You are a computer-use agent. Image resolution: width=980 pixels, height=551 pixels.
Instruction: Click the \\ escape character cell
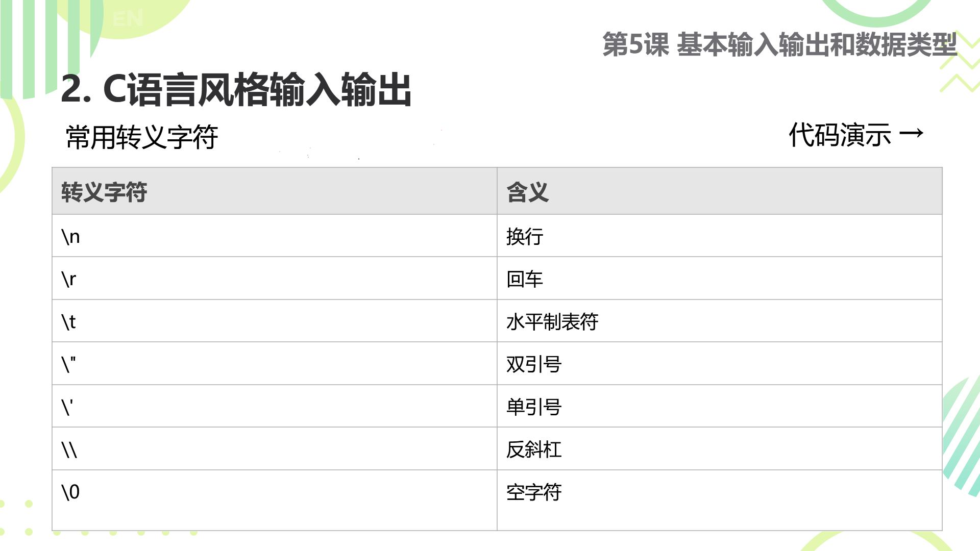point(275,448)
